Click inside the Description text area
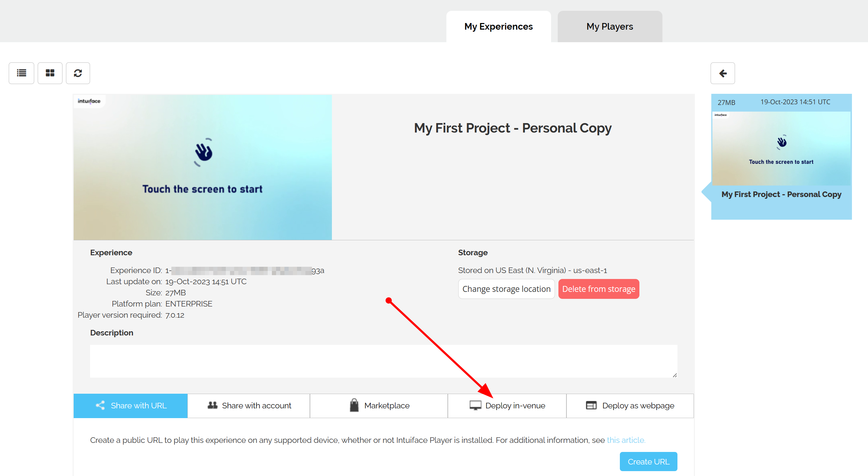This screenshot has height=476, width=868. (x=384, y=361)
